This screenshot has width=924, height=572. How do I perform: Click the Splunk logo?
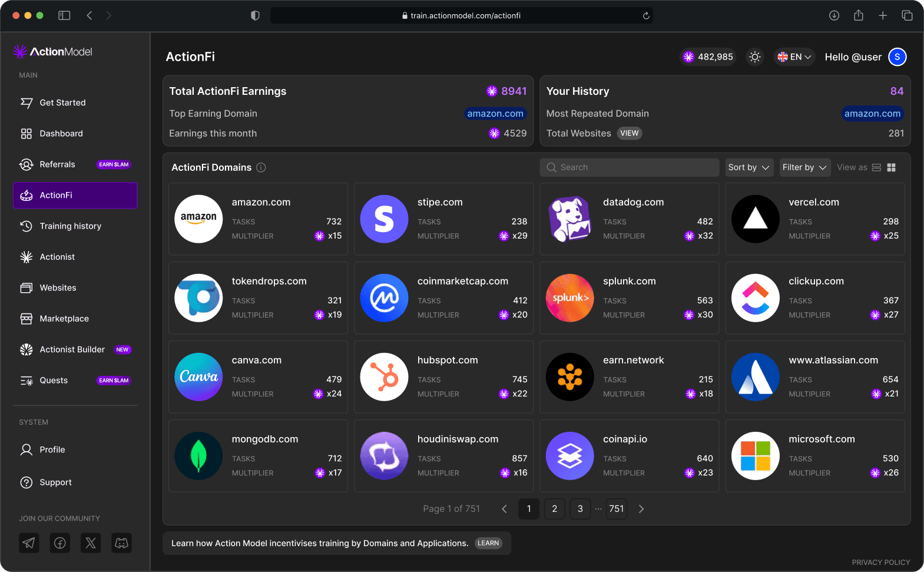click(570, 298)
